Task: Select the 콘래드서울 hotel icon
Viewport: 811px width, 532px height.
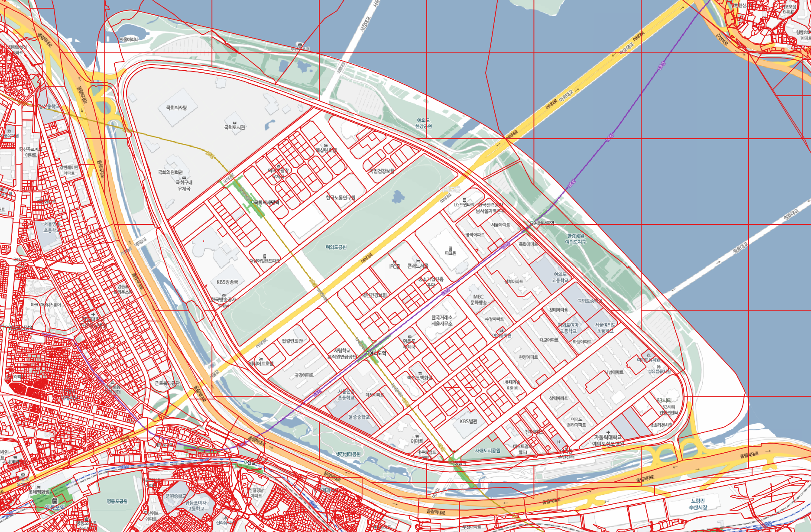Action: pos(418,261)
